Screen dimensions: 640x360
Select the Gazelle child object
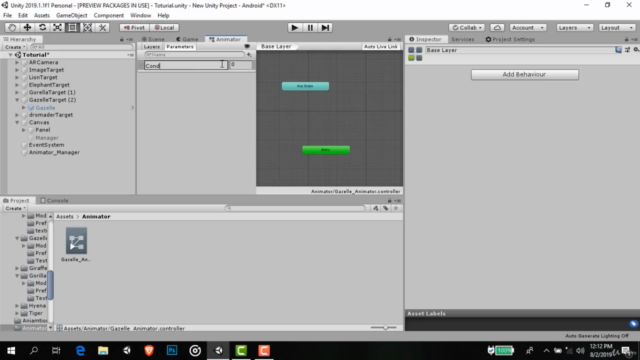(45, 108)
